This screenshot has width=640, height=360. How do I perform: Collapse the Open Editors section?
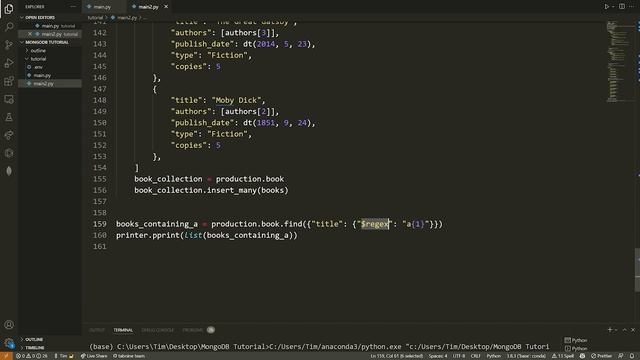50,18
